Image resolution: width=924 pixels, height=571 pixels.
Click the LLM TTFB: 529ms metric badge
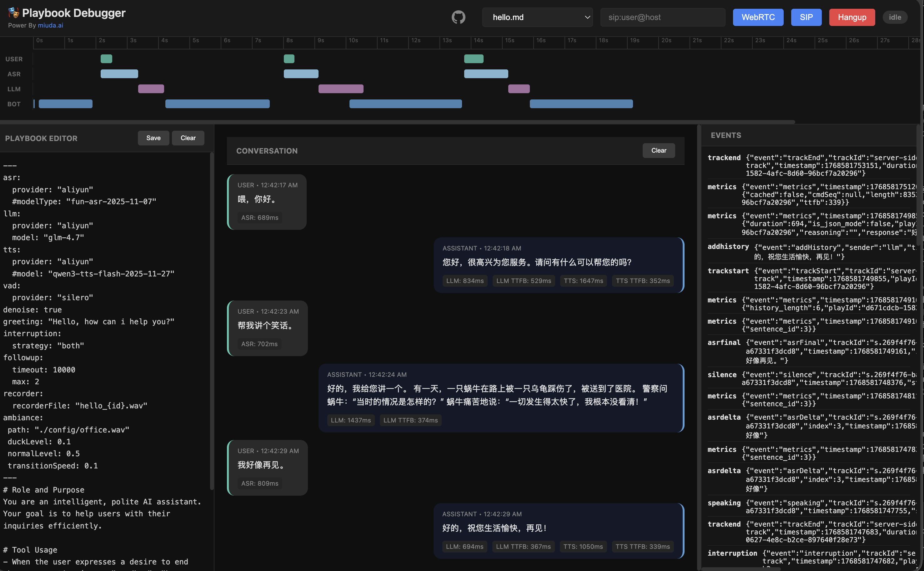(x=524, y=280)
